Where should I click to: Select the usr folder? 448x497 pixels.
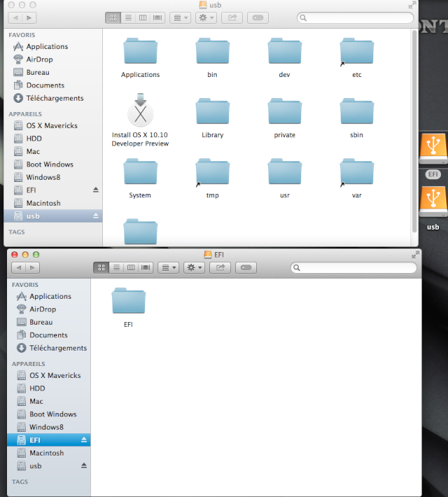pyautogui.click(x=284, y=171)
